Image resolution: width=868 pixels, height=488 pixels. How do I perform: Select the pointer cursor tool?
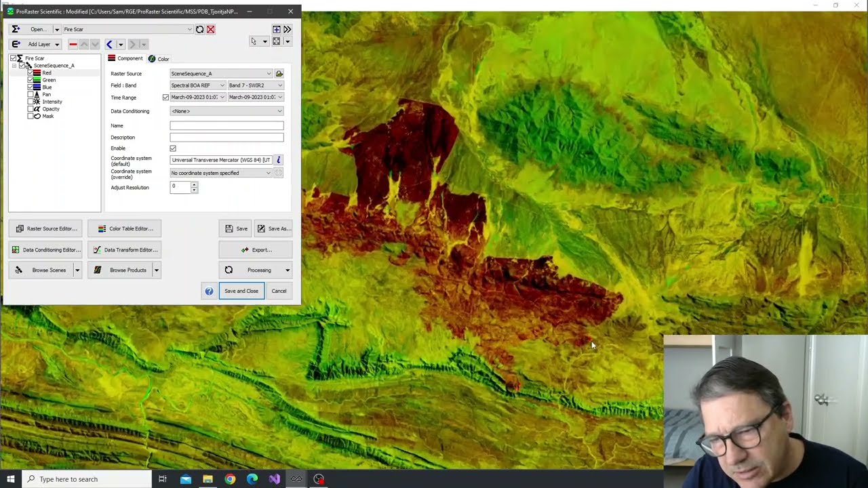254,42
